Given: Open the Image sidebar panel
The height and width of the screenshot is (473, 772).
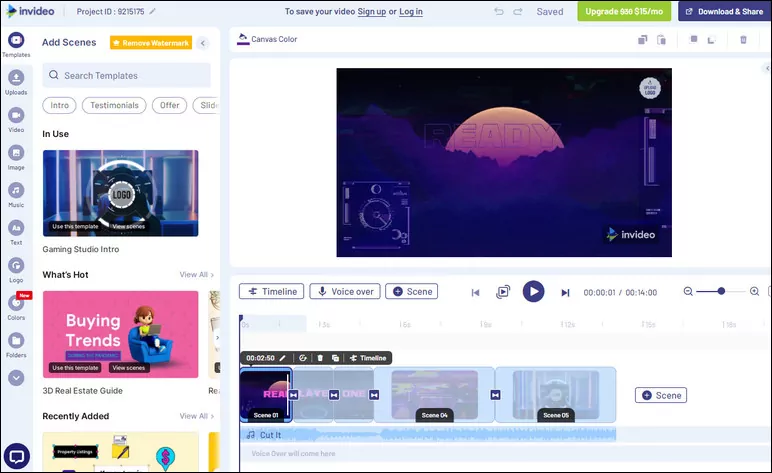Looking at the screenshot, I should click(16, 158).
